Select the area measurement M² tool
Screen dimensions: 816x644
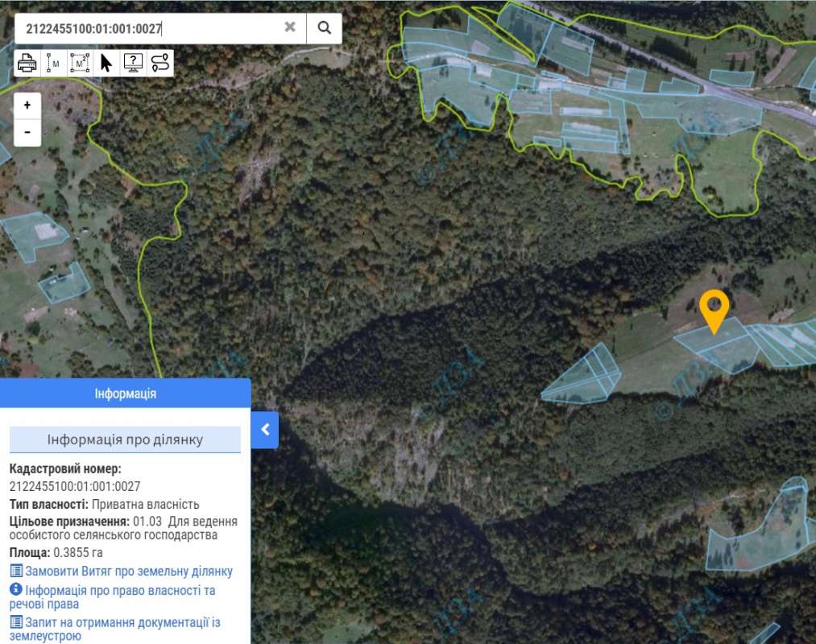pyautogui.click(x=79, y=63)
